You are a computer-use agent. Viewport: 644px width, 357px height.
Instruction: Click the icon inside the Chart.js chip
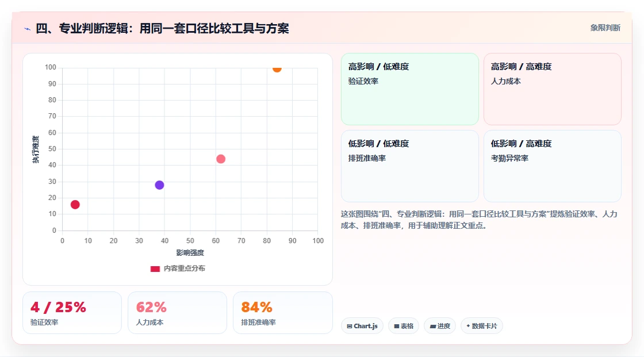[x=350, y=326]
